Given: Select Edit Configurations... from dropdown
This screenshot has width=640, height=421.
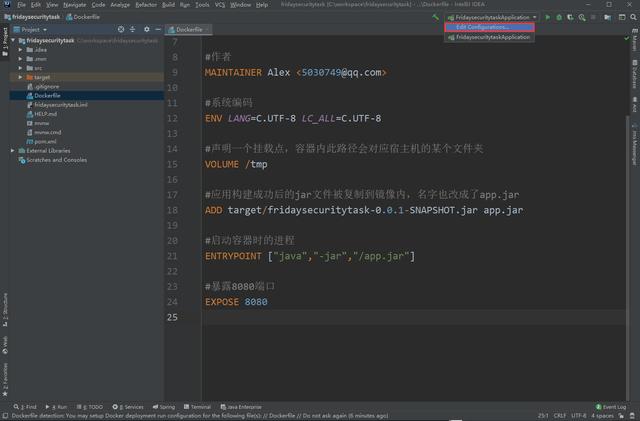Looking at the screenshot, I should pyautogui.click(x=481, y=27).
